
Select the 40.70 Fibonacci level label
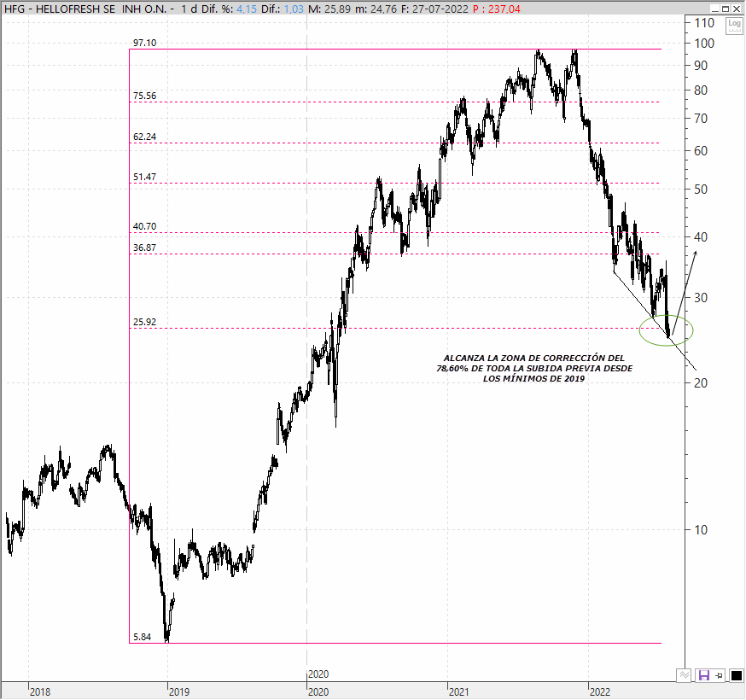[x=144, y=226]
